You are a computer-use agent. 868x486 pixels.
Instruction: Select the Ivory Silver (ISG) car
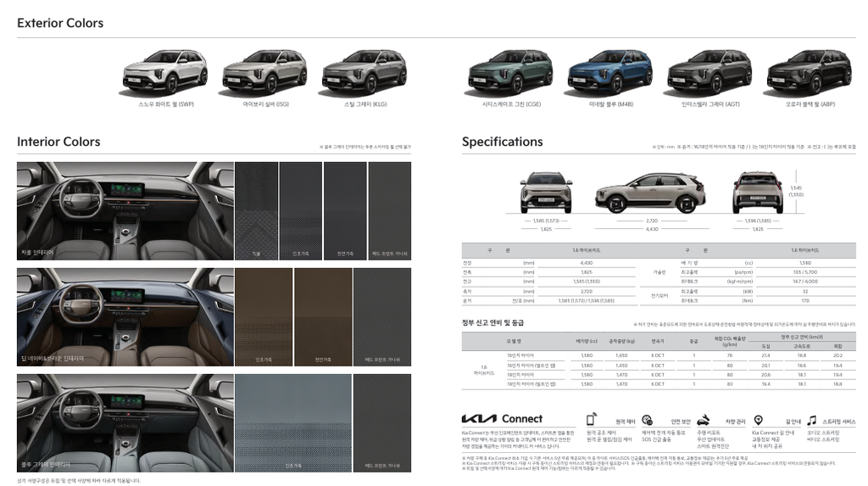[x=264, y=73]
